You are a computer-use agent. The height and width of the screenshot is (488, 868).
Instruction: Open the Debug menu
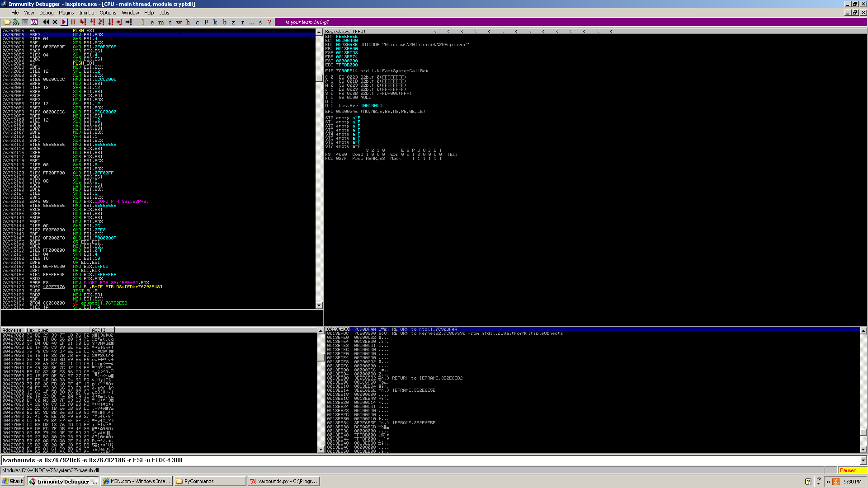[46, 13]
